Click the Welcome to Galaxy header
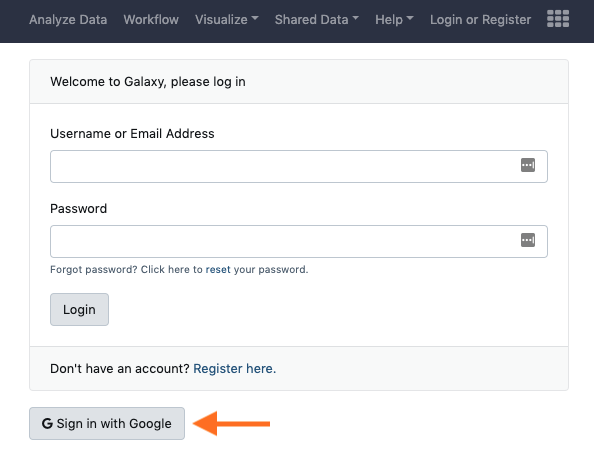The width and height of the screenshot is (594, 452). [x=148, y=82]
